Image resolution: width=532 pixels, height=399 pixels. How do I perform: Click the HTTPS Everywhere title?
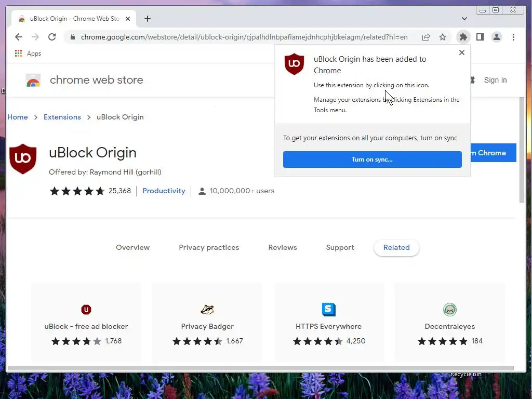(328, 326)
